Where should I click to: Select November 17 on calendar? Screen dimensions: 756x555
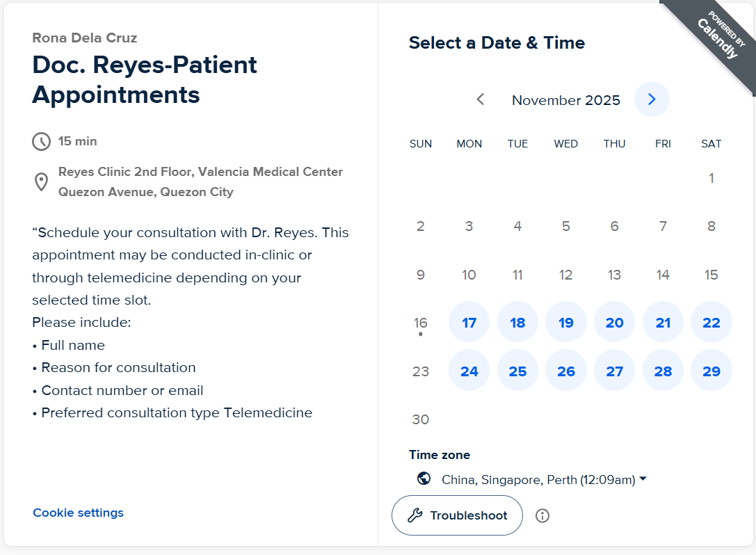tap(469, 322)
